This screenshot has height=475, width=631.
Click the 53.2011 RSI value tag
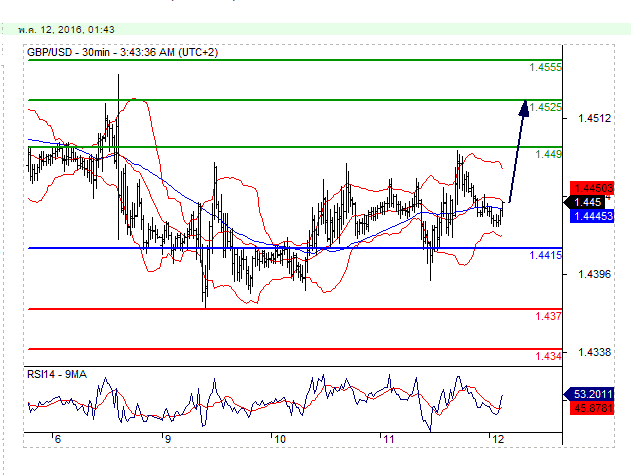[590, 394]
